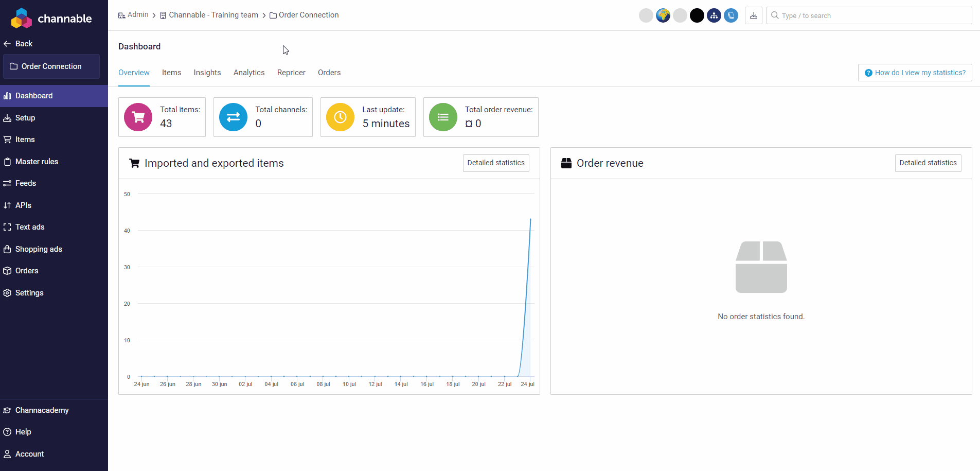The height and width of the screenshot is (471, 980).
Task: Open the Repricer tab
Action: click(291, 73)
